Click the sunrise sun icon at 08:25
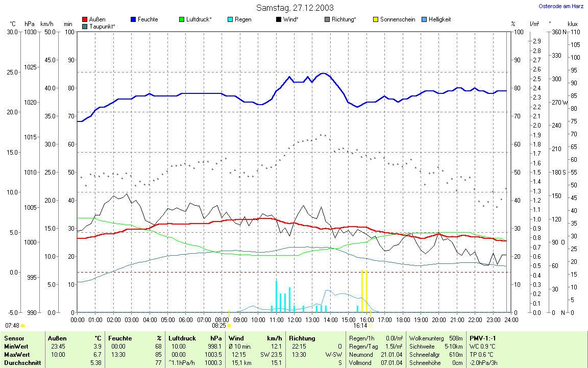This screenshot has height=368, width=588. [x=229, y=325]
